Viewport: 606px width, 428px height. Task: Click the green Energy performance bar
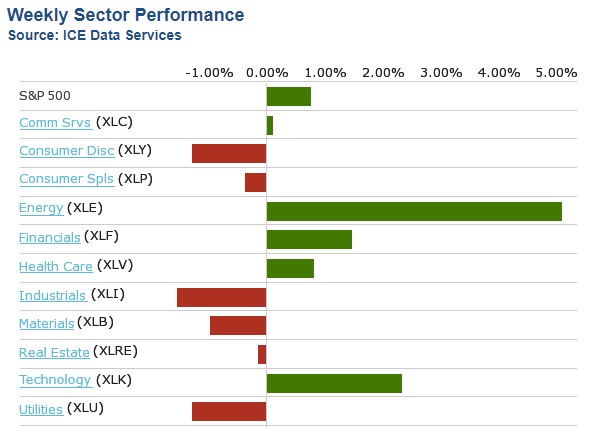click(x=413, y=211)
